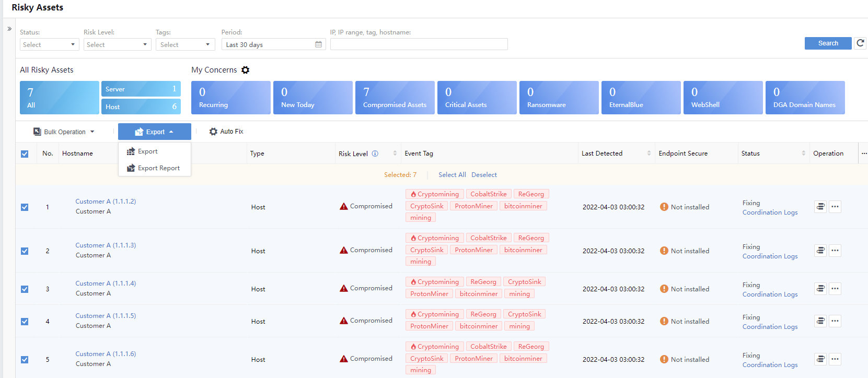Uncheck the checkbox for row 2
The height and width of the screenshot is (378, 868).
[25, 251]
